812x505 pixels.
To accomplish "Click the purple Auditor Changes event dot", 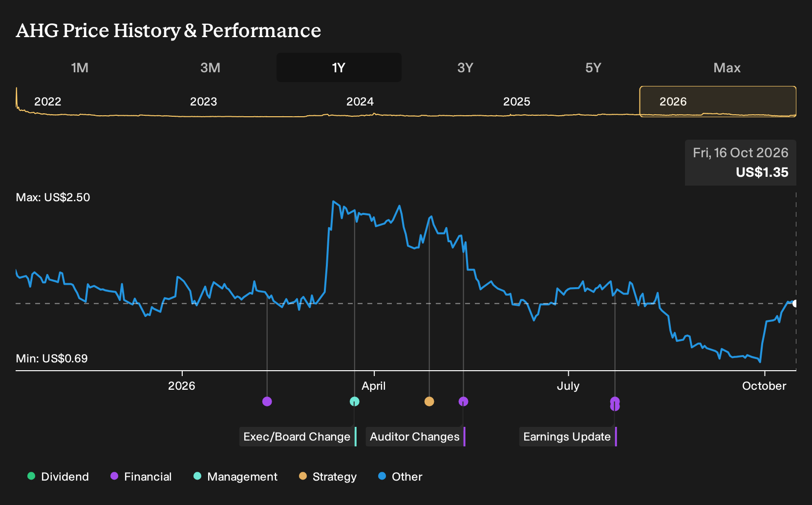I will (x=463, y=401).
